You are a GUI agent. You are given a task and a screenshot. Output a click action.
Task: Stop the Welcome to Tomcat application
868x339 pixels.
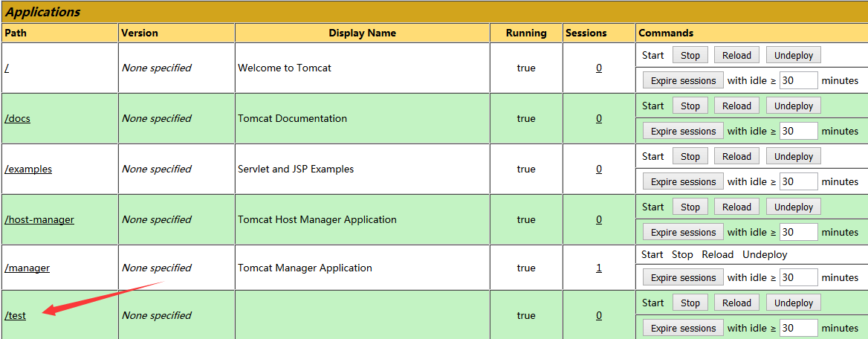690,56
